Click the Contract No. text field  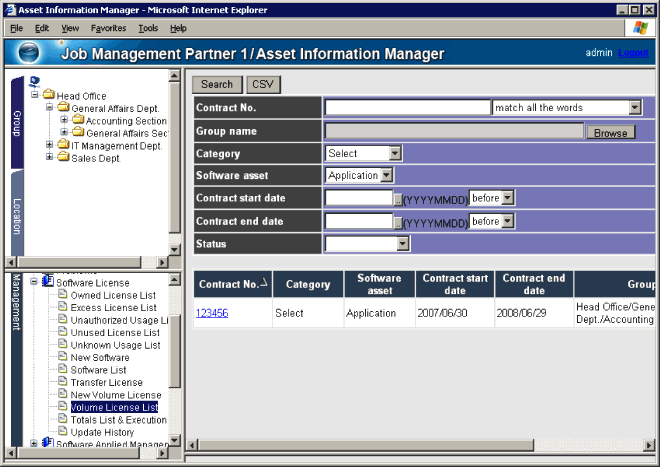click(407, 107)
